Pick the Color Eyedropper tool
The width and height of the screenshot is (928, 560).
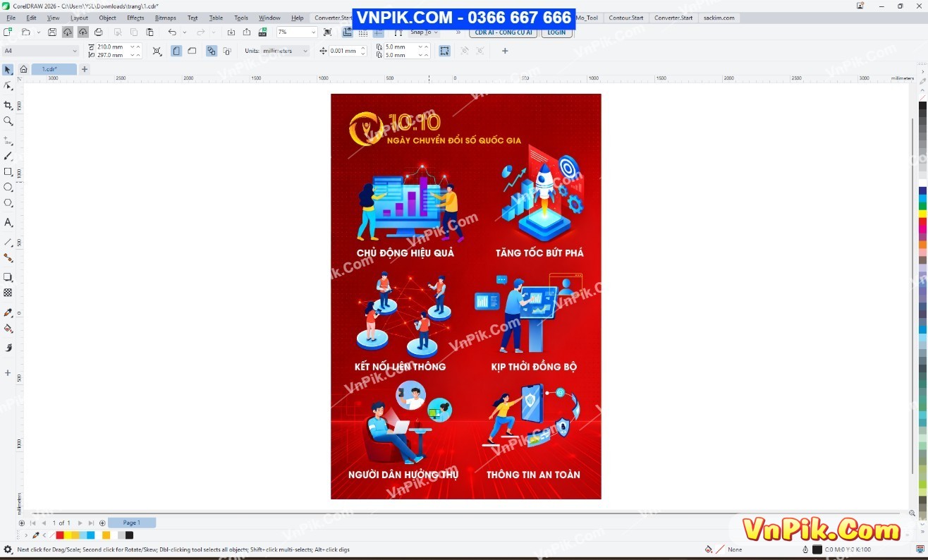pos(8,312)
